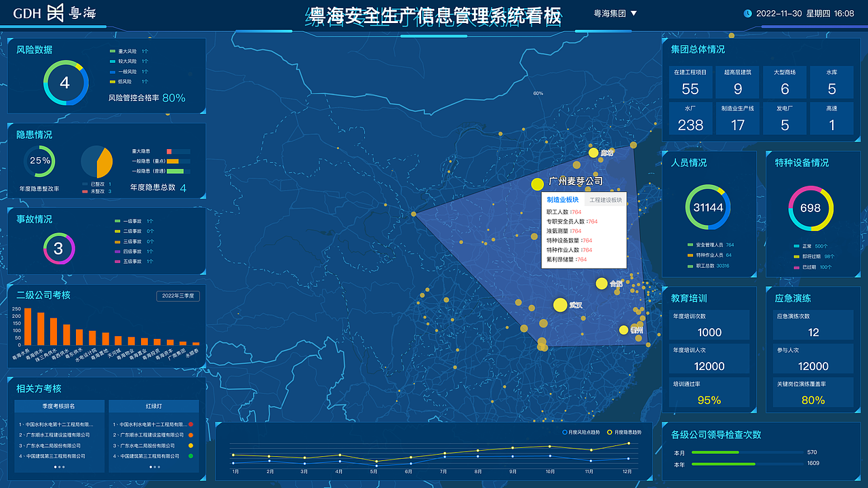
Task: Click the risk data donut chart showing 4
Action: 65,83
